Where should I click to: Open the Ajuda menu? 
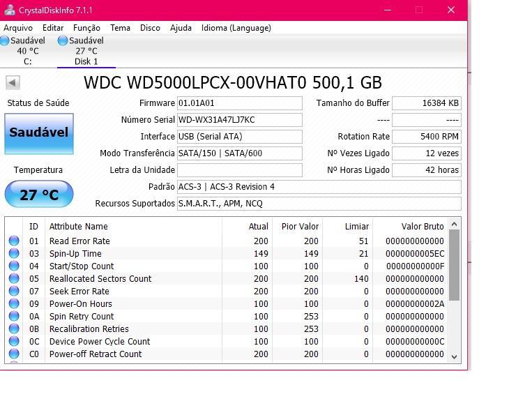click(x=181, y=28)
